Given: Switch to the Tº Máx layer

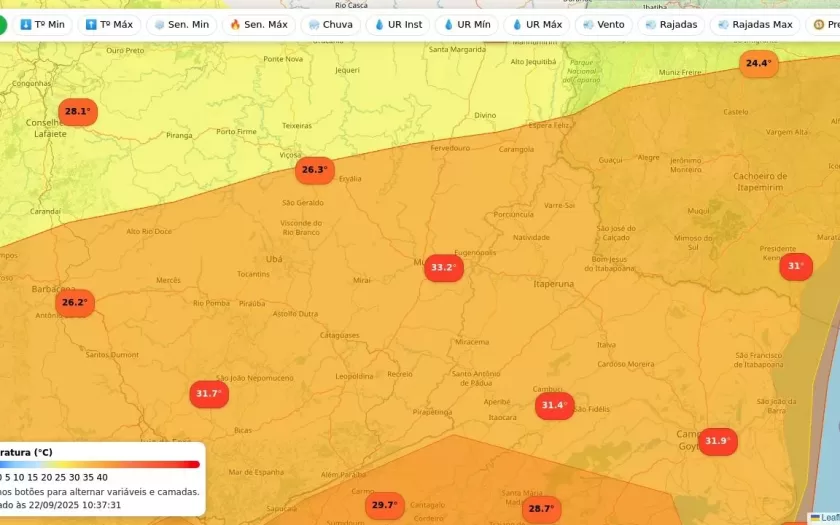Looking at the screenshot, I should point(109,24).
